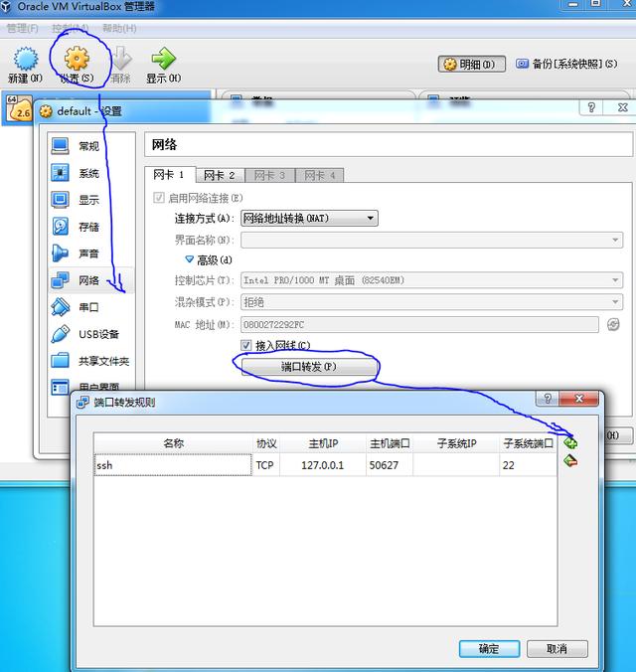This screenshot has height=672, width=636.
Task: Edit the rule name cell 'ssh'
Action: point(173,465)
